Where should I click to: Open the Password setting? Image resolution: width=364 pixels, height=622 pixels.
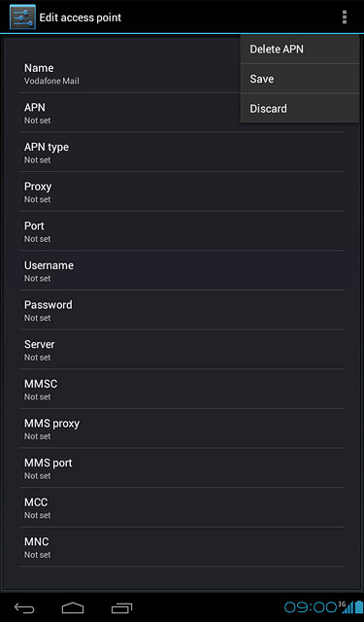pyautogui.click(x=182, y=310)
